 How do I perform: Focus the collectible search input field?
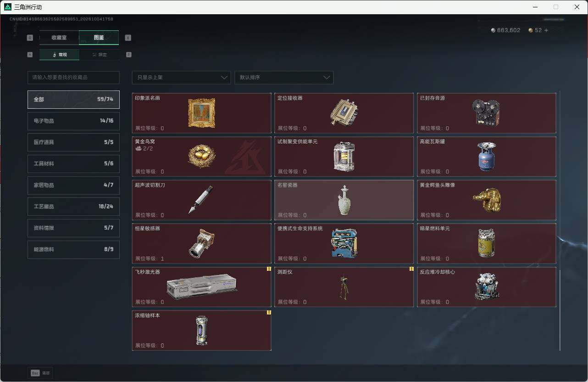[73, 78]
